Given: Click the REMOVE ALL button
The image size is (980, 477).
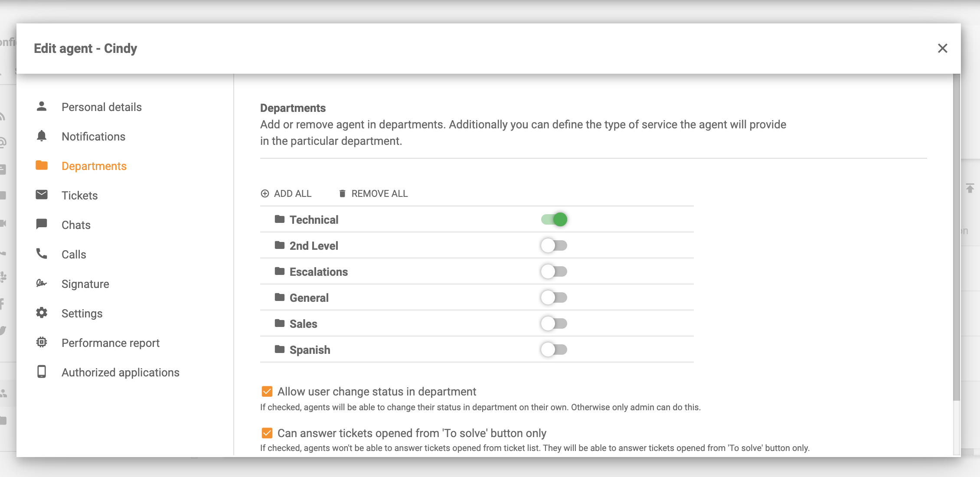Looking at the screenshot, I should (x=379, y=193).
